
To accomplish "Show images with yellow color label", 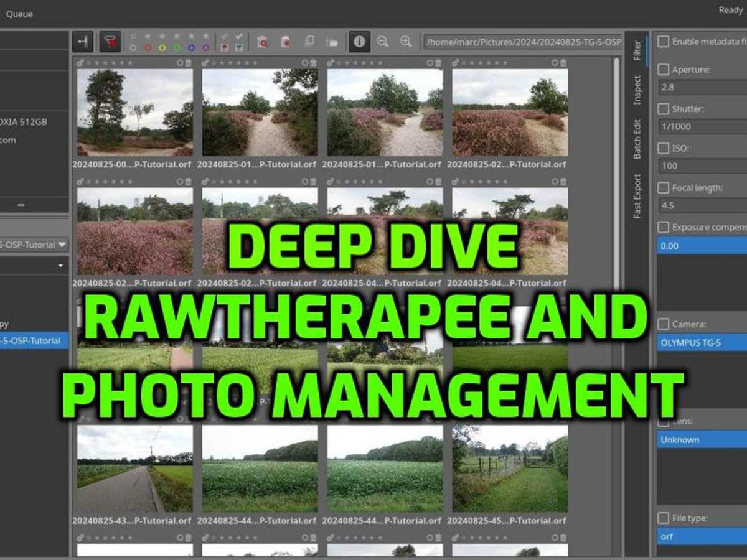I will 162,47.
